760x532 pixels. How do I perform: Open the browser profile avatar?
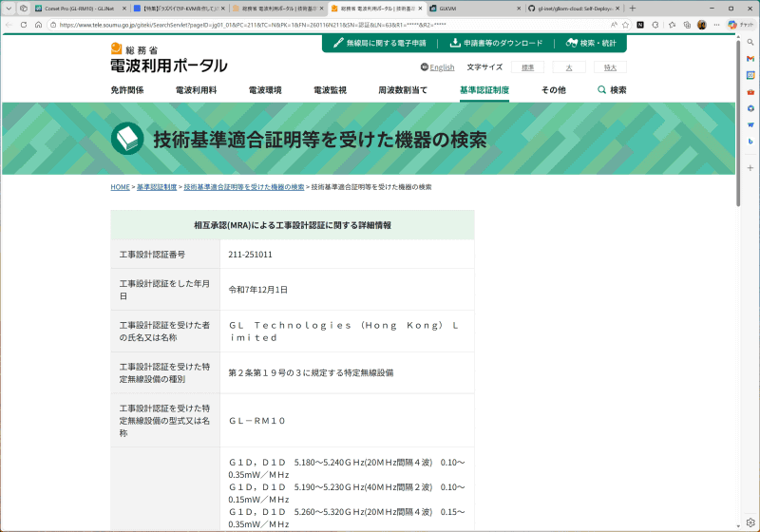coord(702,25)
